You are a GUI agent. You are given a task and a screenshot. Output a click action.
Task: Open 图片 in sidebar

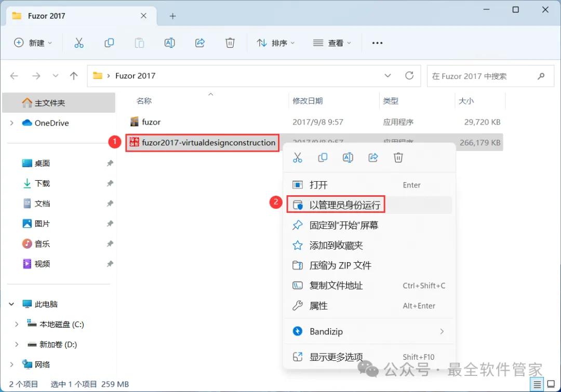(x=59, y=224)
